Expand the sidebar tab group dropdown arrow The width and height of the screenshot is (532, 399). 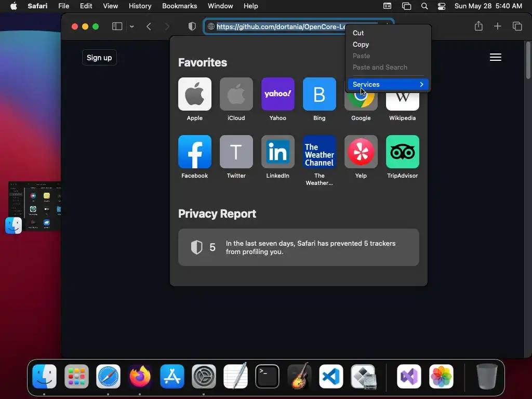pyautogui.click(x=131, y=26)
